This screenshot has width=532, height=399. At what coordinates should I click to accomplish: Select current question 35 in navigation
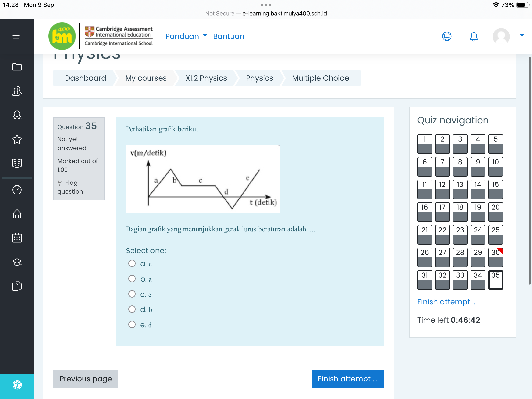click(496, 280)
